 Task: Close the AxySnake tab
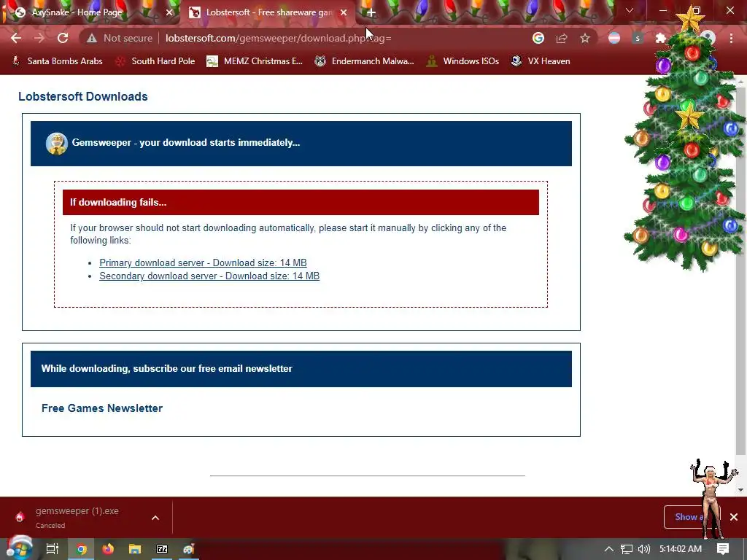169,13
